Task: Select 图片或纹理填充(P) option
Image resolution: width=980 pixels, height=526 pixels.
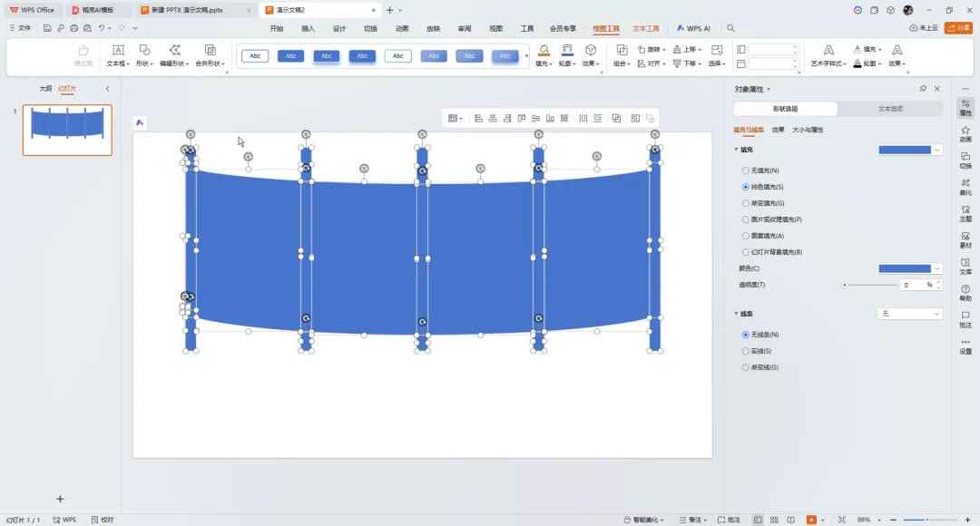Action: click(771, 219)
